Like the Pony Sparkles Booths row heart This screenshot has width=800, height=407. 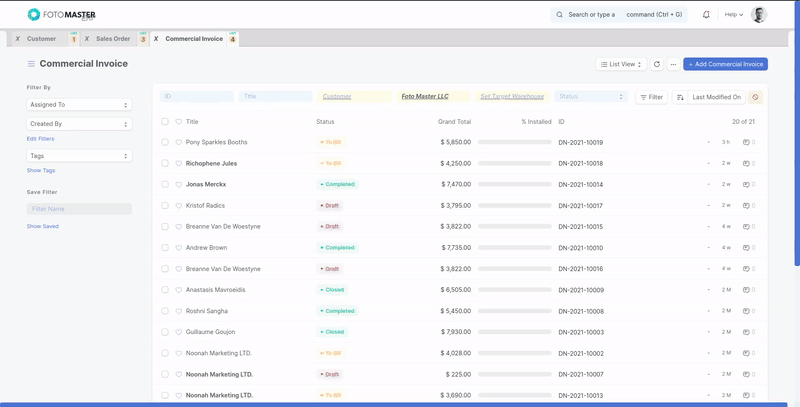[x=179, y=142]
